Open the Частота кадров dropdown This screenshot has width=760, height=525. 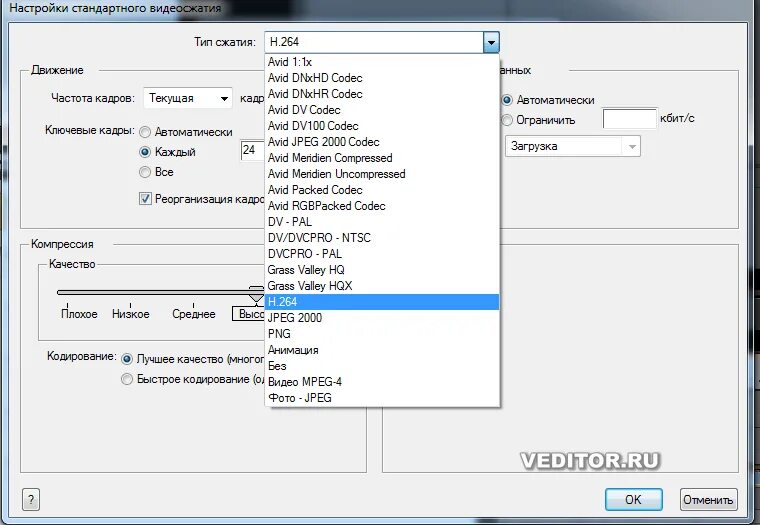[x=188, y=98]
